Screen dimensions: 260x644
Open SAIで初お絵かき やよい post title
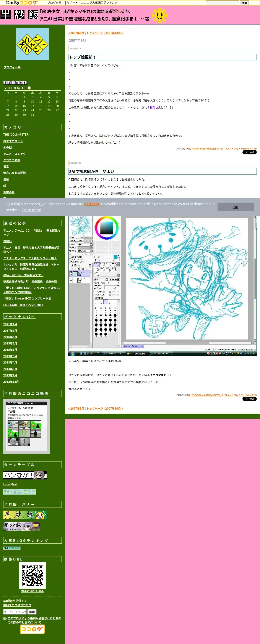point(92,171)
